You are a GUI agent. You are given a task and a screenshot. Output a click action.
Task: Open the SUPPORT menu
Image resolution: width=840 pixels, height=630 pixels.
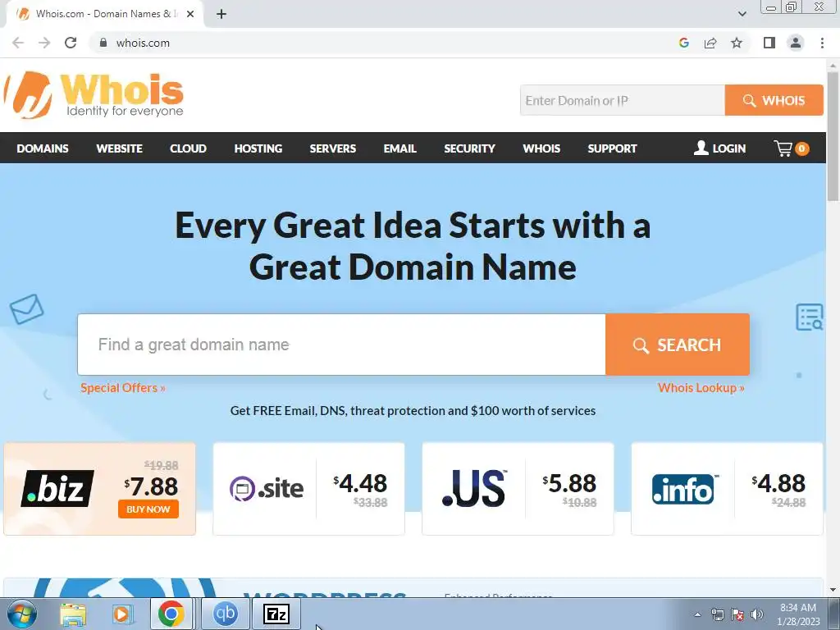click(x=612, y=148)
